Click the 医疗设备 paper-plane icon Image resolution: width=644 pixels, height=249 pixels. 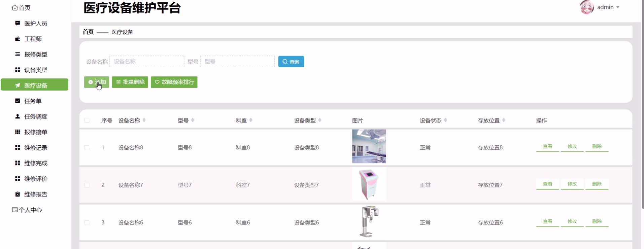click(x=18, y=85)
